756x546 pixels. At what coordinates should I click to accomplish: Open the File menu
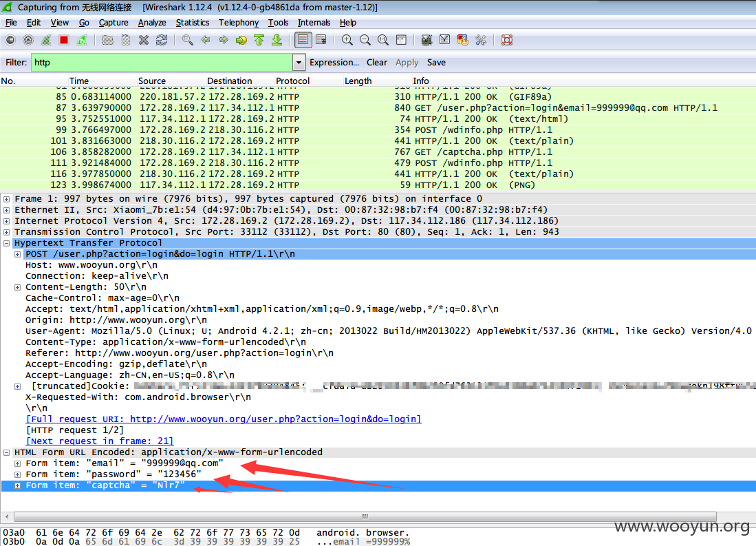[11, 23]
